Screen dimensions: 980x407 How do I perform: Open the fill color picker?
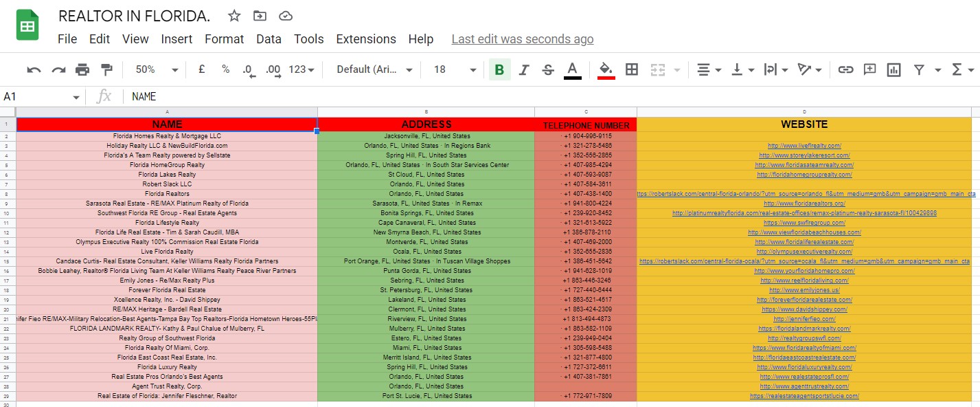point(606,69)
